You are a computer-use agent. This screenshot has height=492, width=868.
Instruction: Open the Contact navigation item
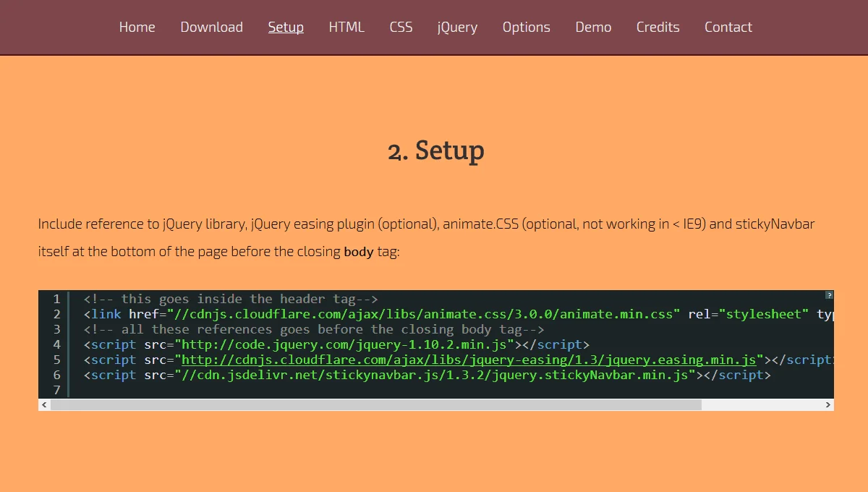(x=728, y=27)
